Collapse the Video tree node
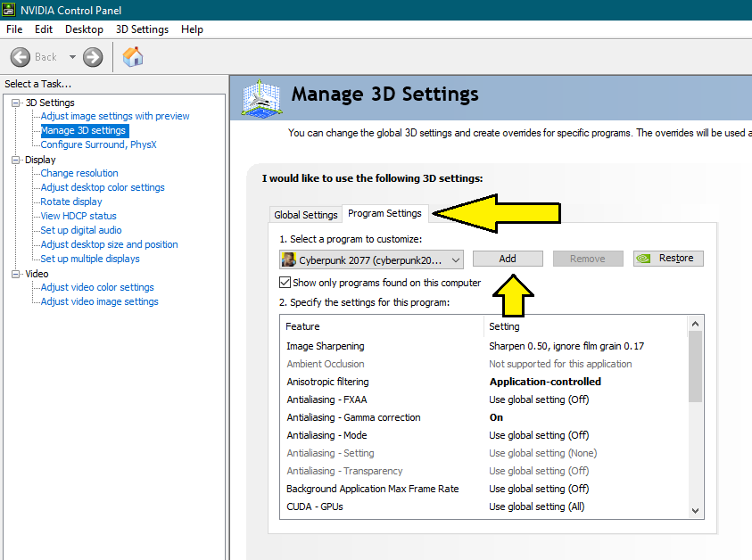The image size is (752, 560). coord(16,274)
